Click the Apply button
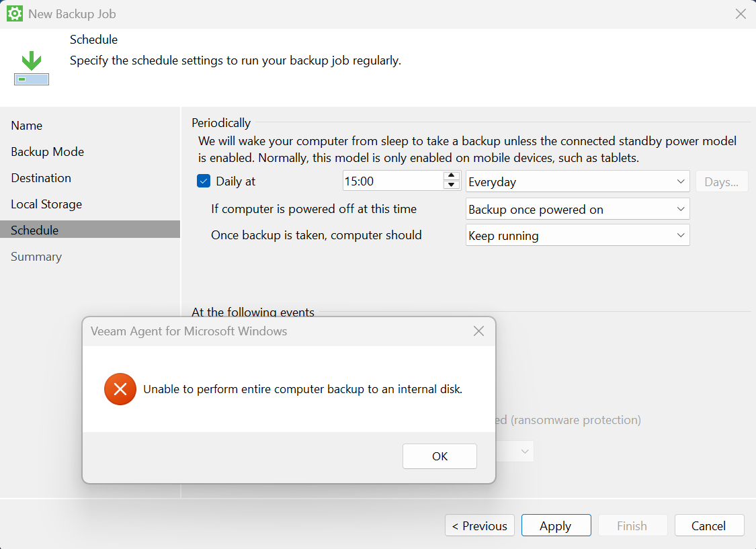This screenshot has width=756, height=549. click(556, 526)
